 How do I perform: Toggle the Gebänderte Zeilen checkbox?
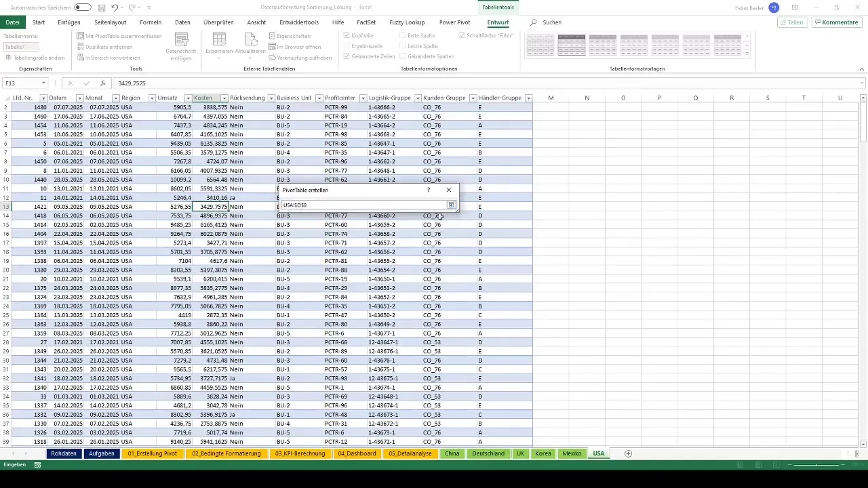click(x=347, y=56)
